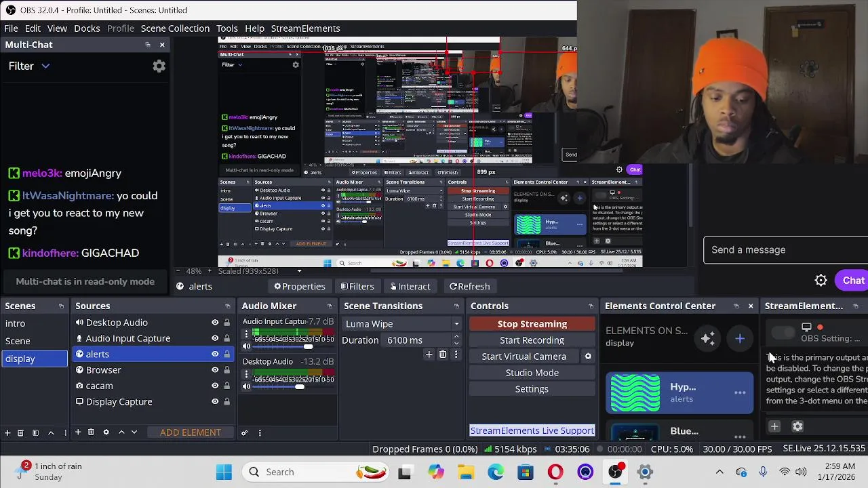The height and width of the screenshot is (488, 868).
Task: Enable Studio Mode
Action: 532,373
